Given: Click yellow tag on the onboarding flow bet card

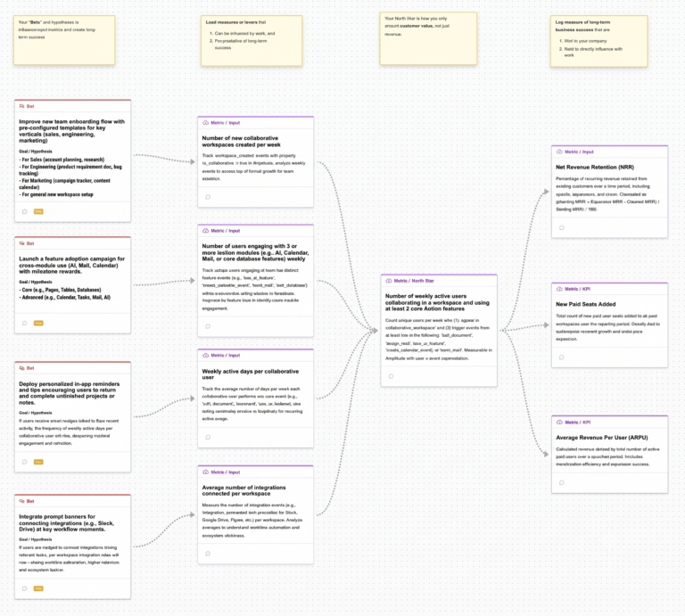Looking at the screenshot, I should pos(38,212).
